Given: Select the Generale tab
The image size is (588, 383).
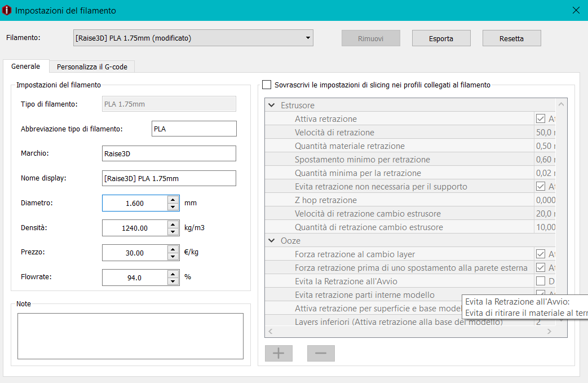Looking at the screenshot, I should (25, 67).
